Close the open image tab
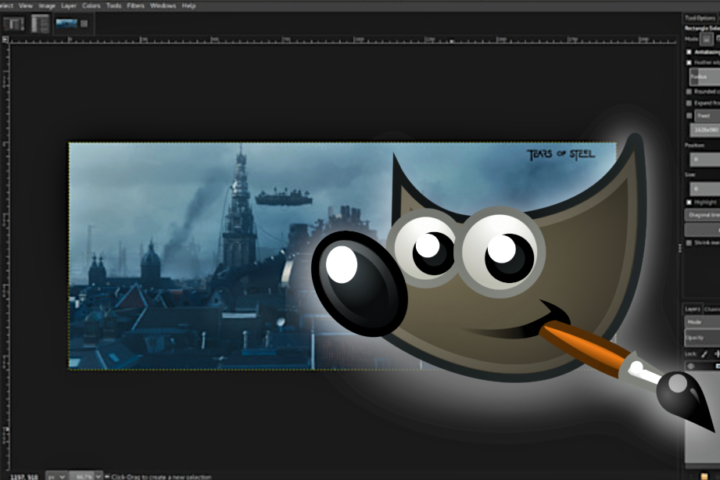The height and width of the screenshot is (480, 720). (x=84, y=23)
